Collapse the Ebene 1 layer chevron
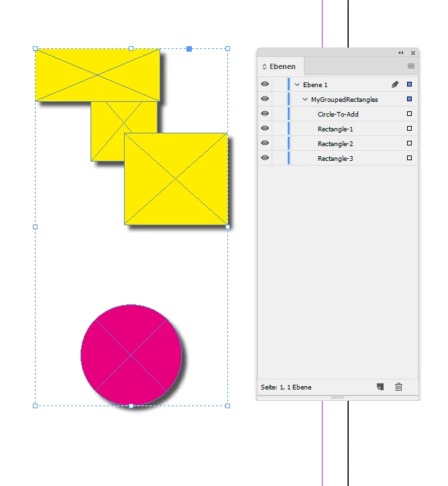 tap(297, 84)
